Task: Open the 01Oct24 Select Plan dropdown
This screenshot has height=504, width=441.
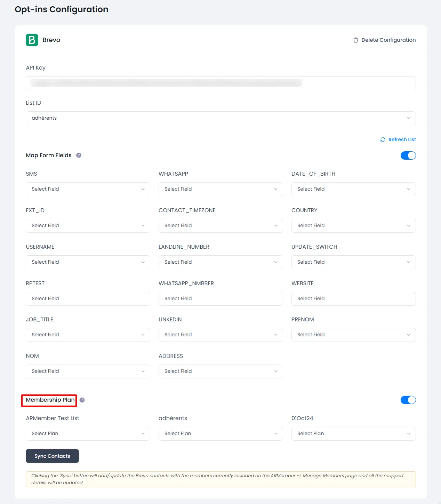Action: coord(353,434)
